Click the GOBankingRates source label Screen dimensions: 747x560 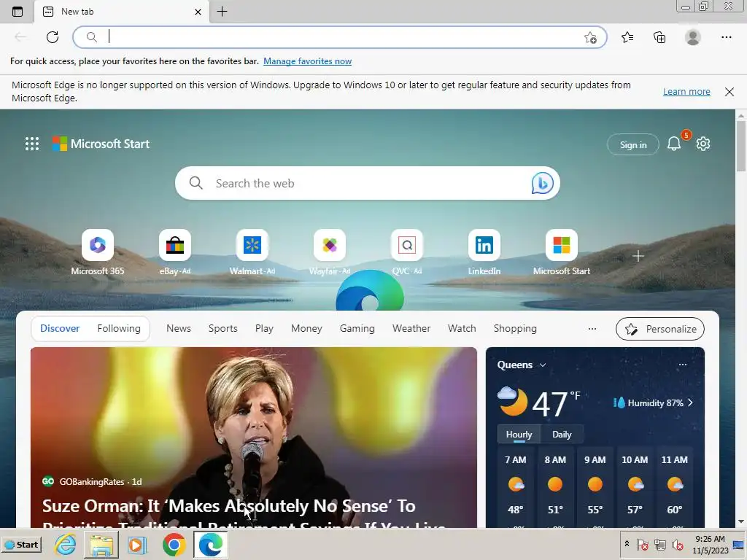coord(91,482)
